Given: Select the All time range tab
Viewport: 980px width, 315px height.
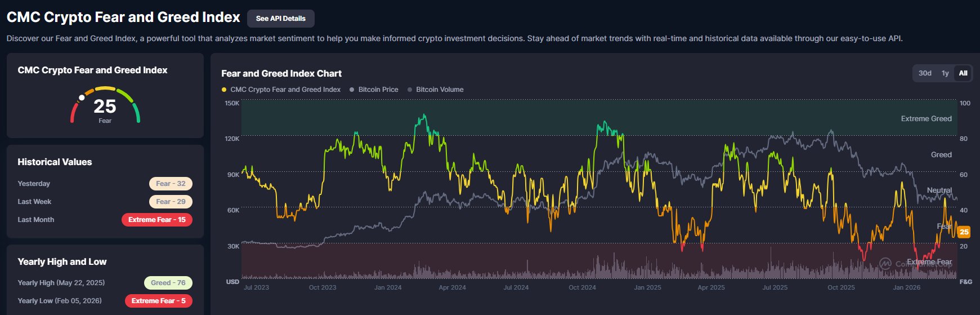Looking at the screenshot, I should 963,73.
